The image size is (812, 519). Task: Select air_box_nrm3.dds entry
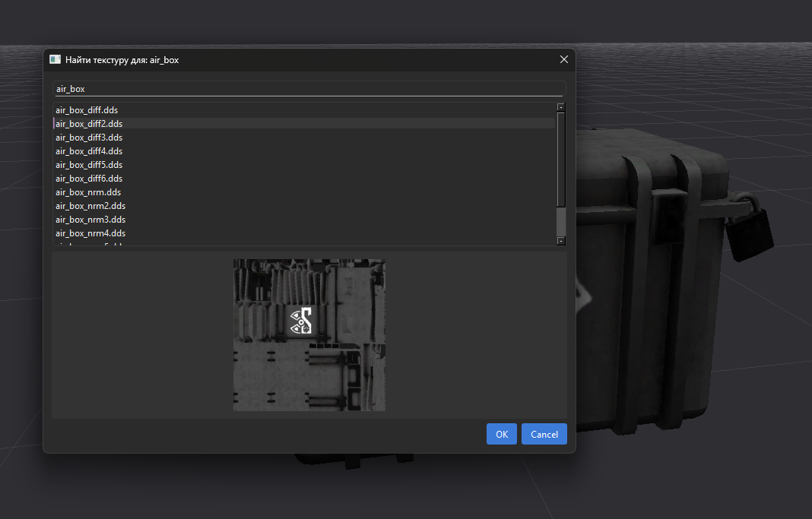(x=90, y=220)
